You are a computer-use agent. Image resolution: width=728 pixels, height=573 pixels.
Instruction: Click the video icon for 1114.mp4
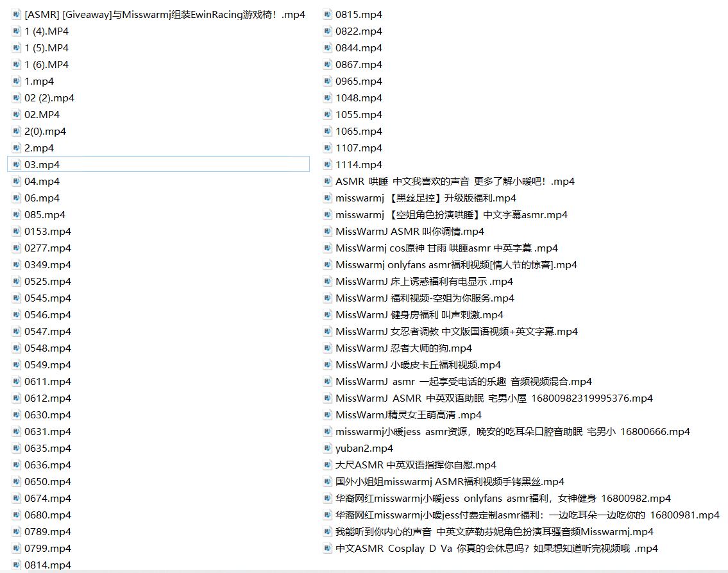pyautogui.click(x=327, y=164)
